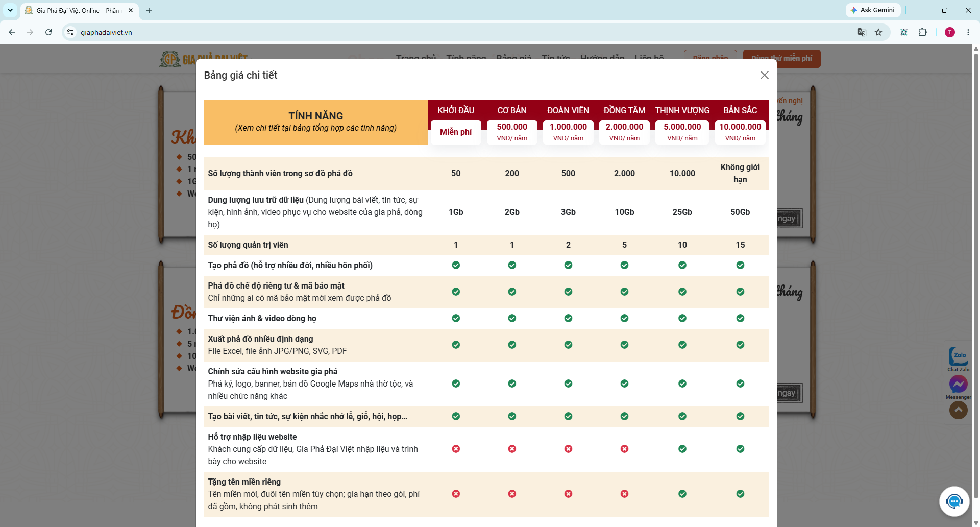The image size is (980, 527).
Task: Select the Miễn phí price card
Action: tap(456, 132)
